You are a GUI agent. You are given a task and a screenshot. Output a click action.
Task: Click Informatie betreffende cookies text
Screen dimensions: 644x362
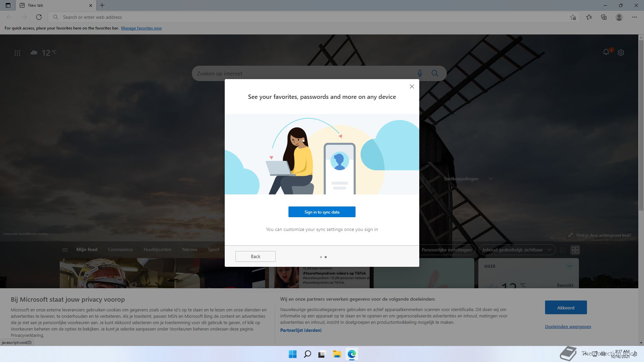click(x=25, y=234)
